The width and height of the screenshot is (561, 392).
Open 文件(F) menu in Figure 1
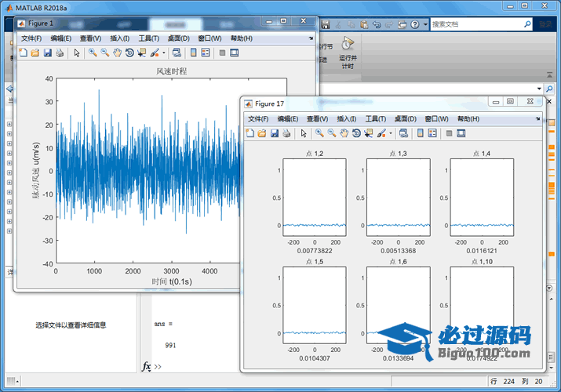[31, 38]
